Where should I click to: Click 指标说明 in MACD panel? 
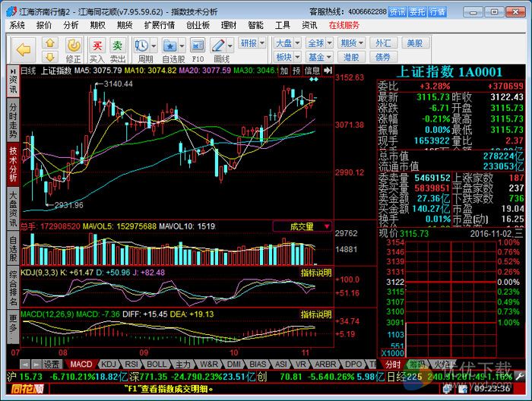pyautogui.click(x=316, y=314)
